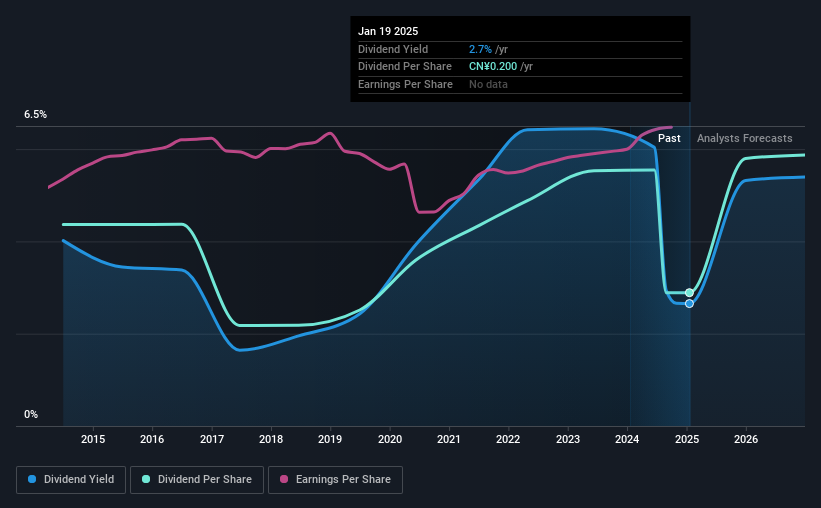The height and width of the screenshot is (508, 821).
Task: Click the blue Dividend Yield legend dot
Action: [x=32, y=479]
